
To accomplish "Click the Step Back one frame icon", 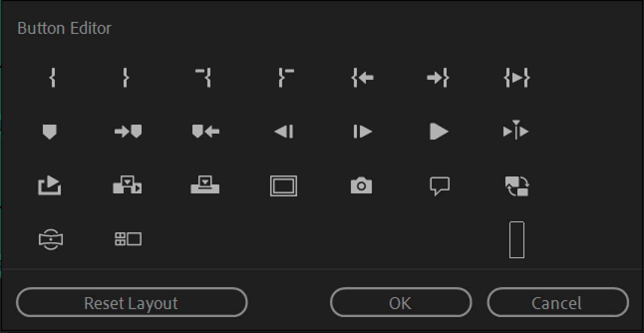I will 283,131.
